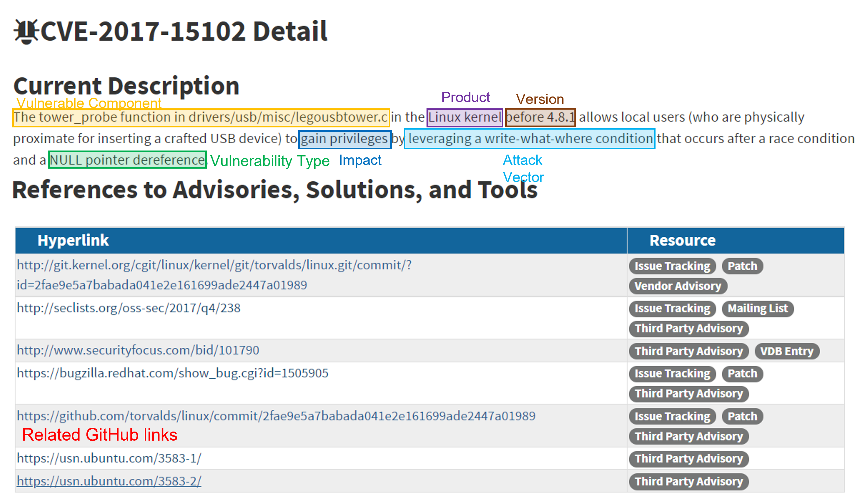Open the usn.ubuntu.com/3583-2/ link

click(x=109, y=481)
